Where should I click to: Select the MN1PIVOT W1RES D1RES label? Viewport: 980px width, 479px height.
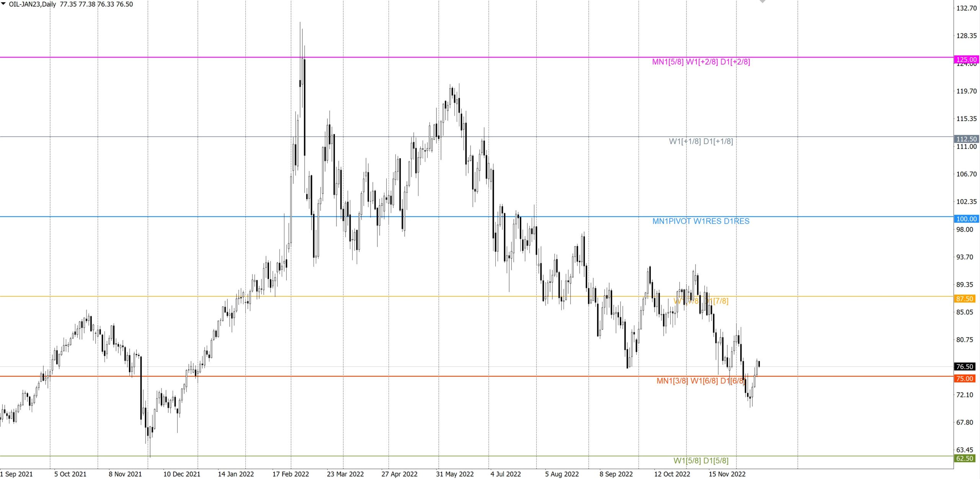click(701, 221)
